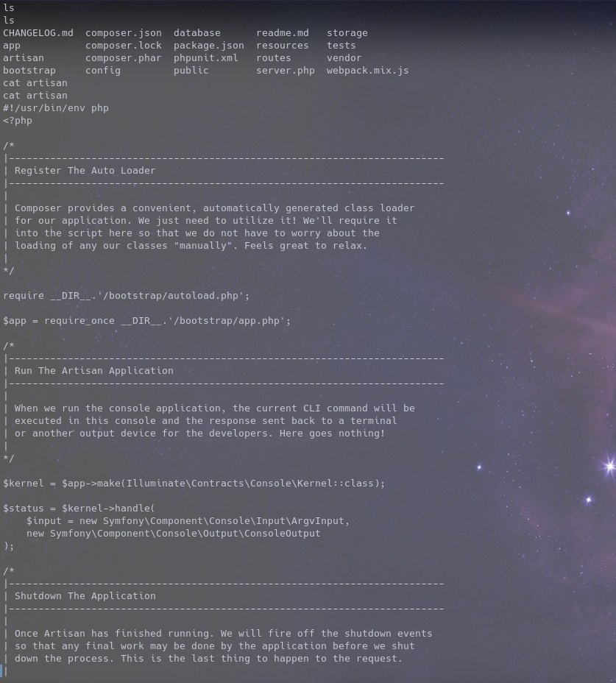The height and width of the screenshot is (683, 616).
Task: Click webpack.mix.js in the listing
Action: [x=368, y=71]
